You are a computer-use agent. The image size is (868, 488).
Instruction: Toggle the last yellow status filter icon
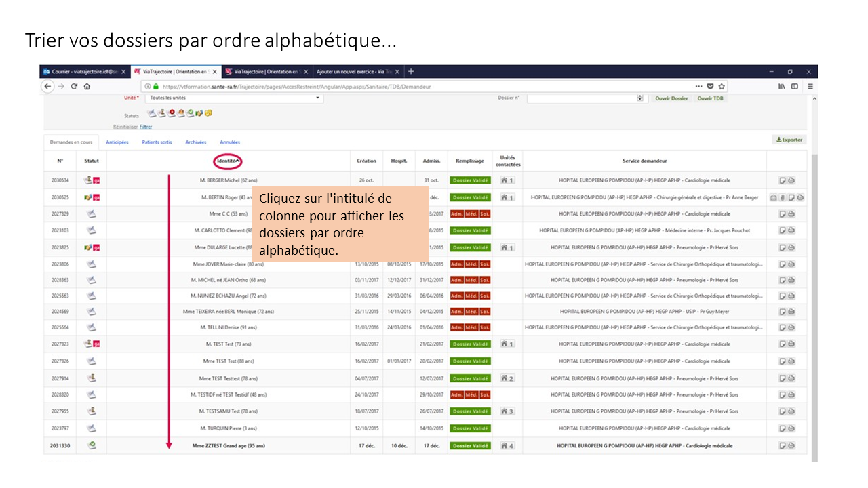[208, 113]
